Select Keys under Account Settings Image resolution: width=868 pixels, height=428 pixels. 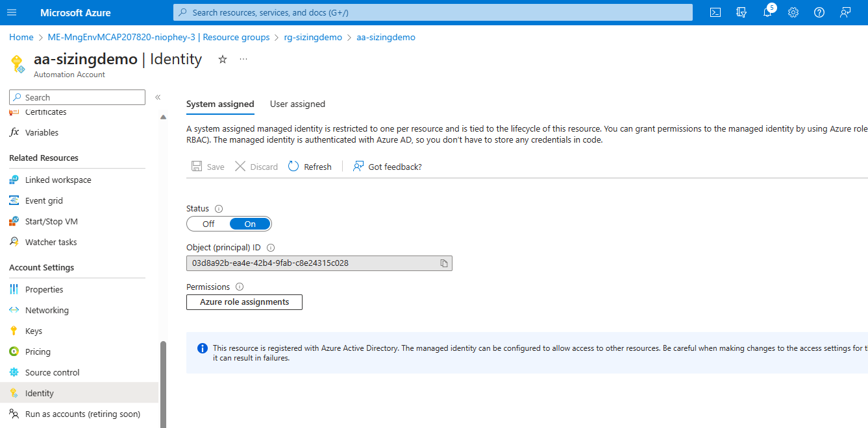[x=32, y=330]
